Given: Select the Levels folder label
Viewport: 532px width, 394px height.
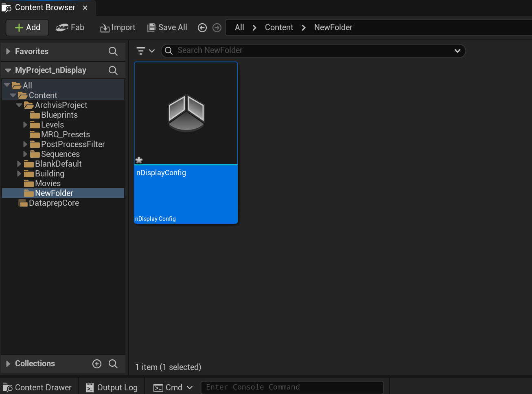Looking at the screenshot, I should (x=53, y=125).
